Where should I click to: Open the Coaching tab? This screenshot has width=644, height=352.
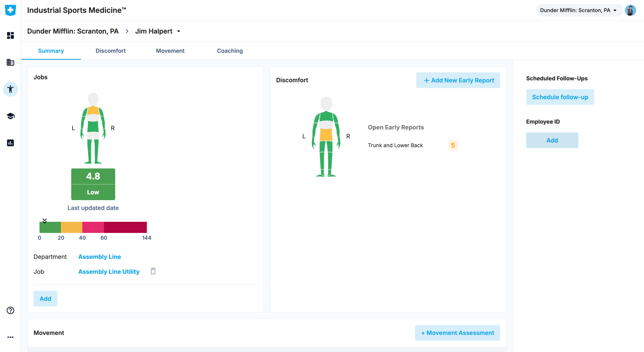point(230,51)
